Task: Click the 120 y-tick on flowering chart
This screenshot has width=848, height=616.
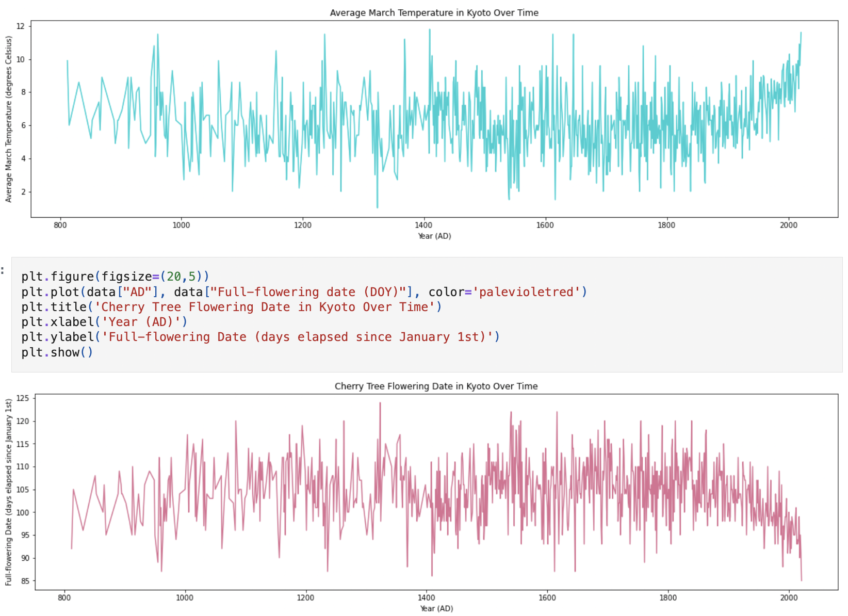Action: (x=23, y=421)
